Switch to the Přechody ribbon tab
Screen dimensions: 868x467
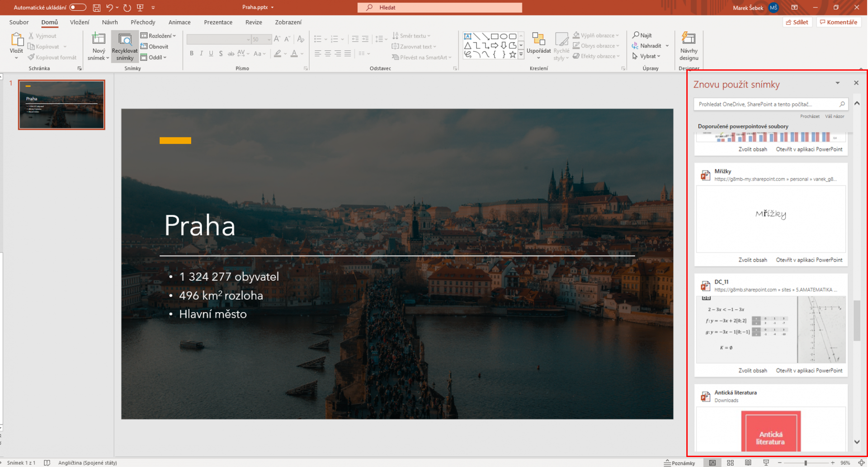pyautogui.click(x=143, y=22)
